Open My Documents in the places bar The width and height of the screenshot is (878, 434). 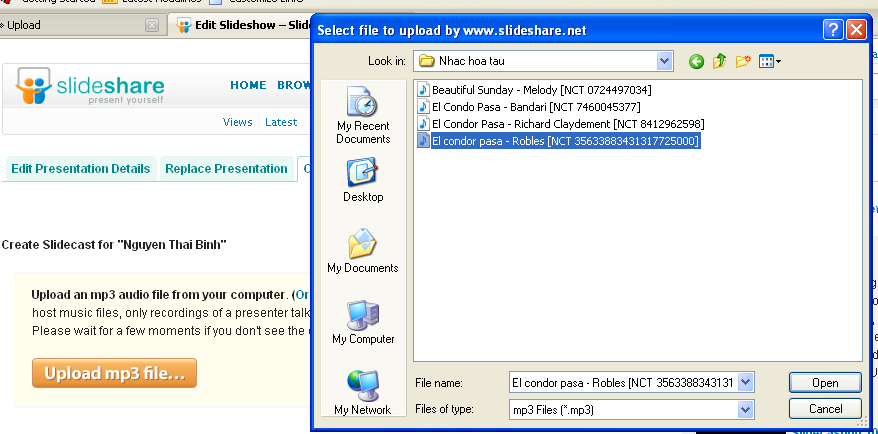coord(363,251)
